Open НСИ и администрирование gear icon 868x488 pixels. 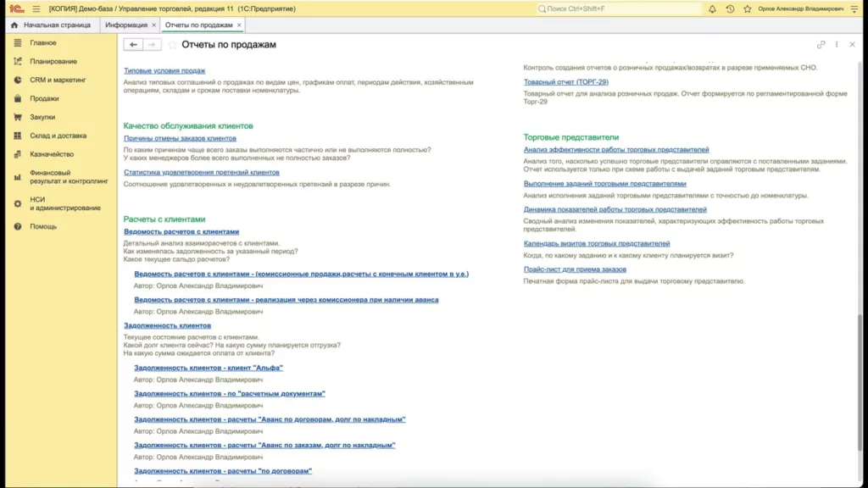(x=18, y=203)
